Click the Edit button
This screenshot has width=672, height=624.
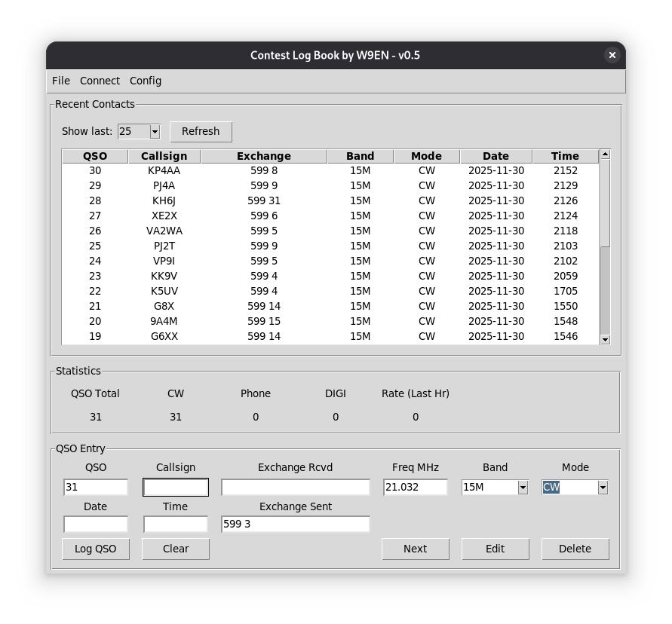point(495,549)
